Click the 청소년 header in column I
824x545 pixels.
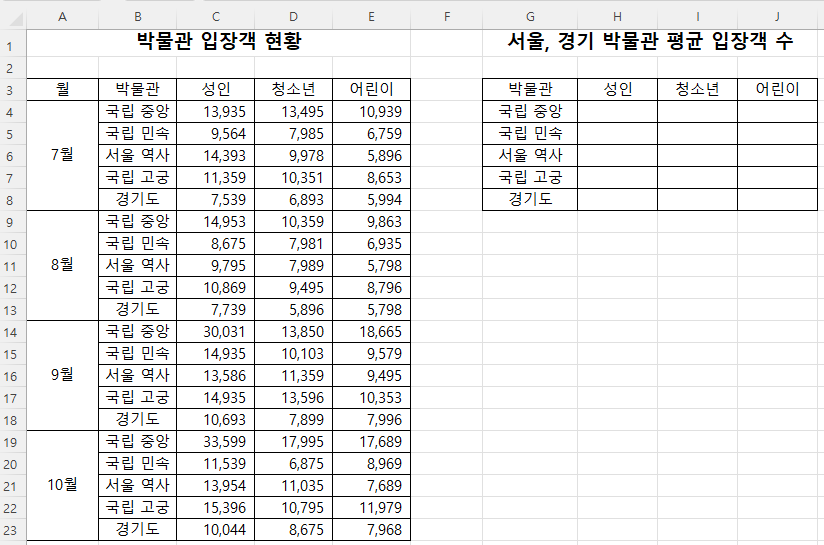tap(697, 89)
